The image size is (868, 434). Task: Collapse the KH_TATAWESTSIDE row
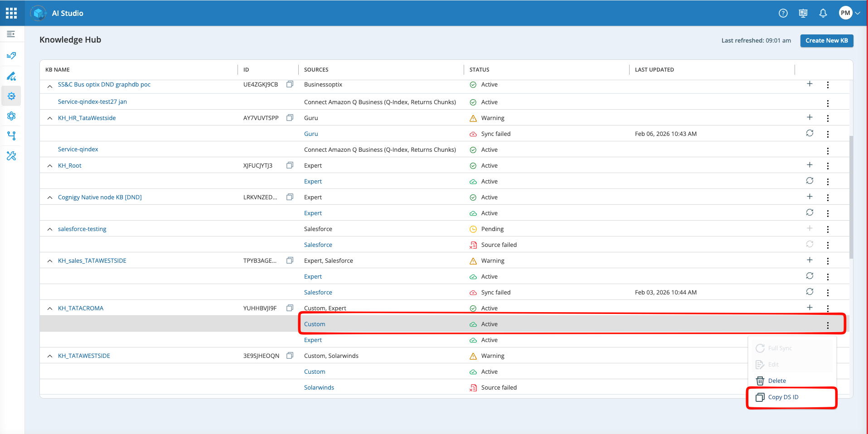(x=50, y=356)
